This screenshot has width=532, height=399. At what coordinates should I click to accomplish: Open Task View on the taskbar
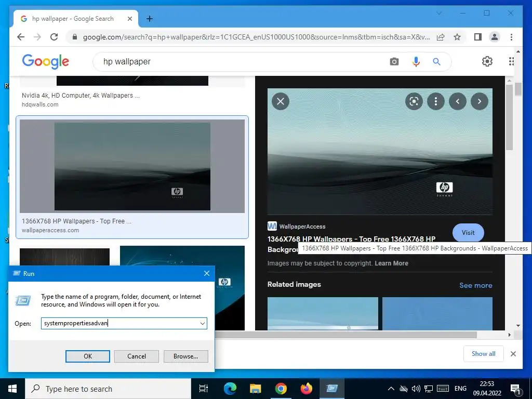(204, 389)
